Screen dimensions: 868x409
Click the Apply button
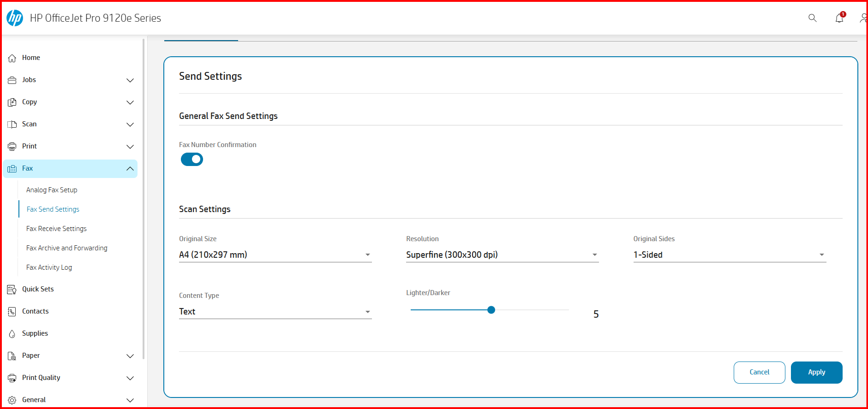817,373
